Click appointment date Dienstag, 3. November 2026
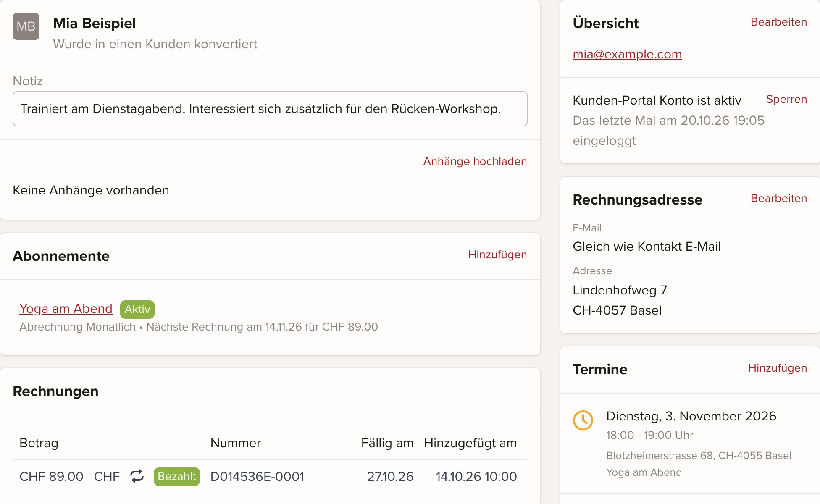Viewport: 820px width, 504px height. [691, 416]
